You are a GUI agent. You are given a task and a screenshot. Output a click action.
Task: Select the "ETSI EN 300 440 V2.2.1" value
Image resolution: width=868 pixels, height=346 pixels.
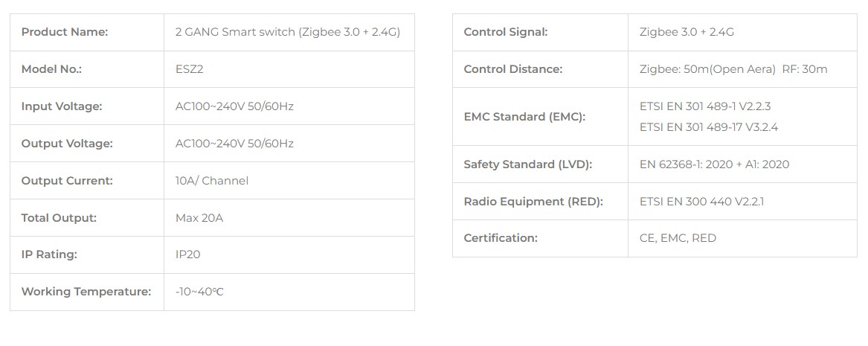click(x=701, y=202)
